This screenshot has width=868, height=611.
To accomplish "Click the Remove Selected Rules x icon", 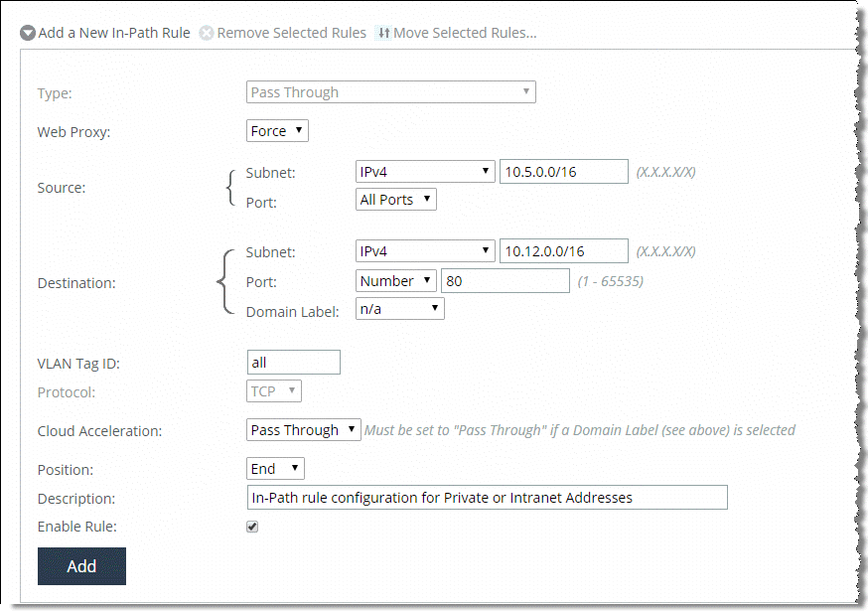I will [207, 33].
